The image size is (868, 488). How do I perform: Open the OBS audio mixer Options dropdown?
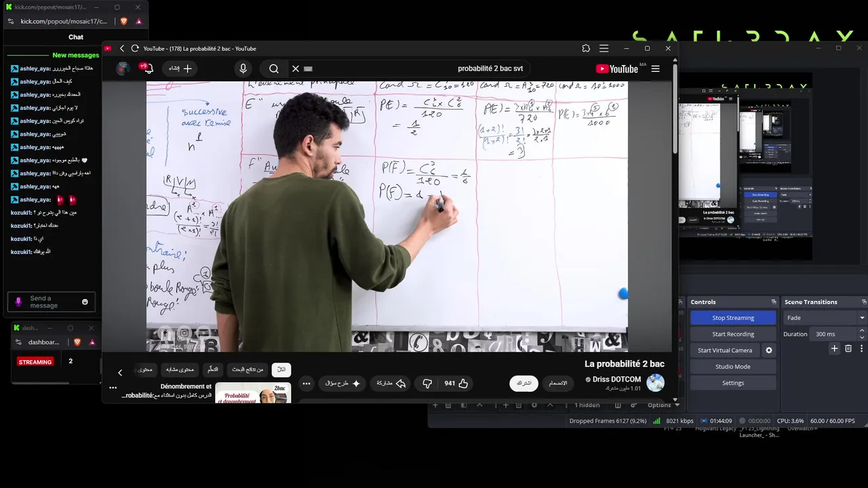pos(663,405)
